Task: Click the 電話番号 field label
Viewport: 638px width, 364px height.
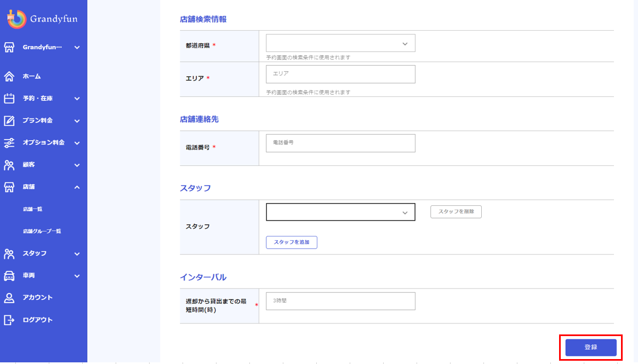Action: (198, 147)
